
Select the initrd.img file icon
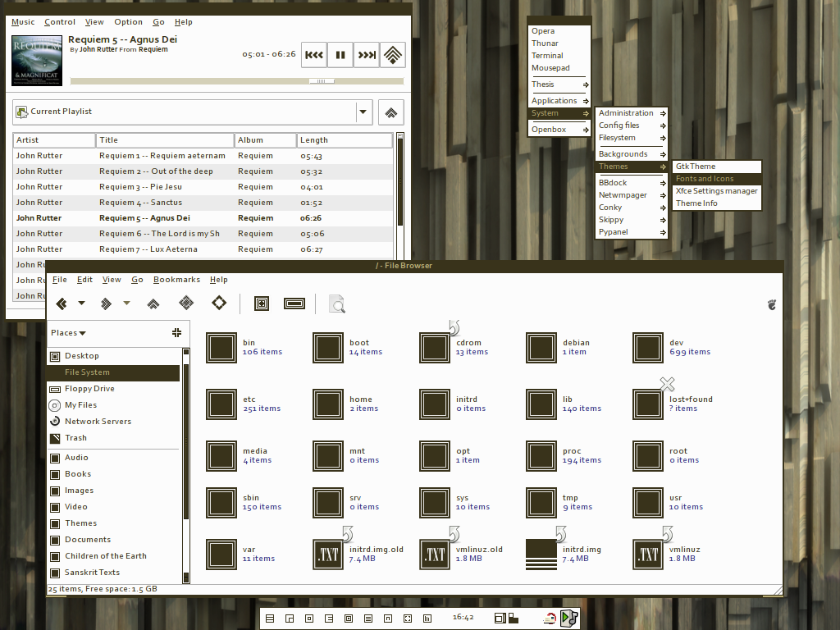541,554
